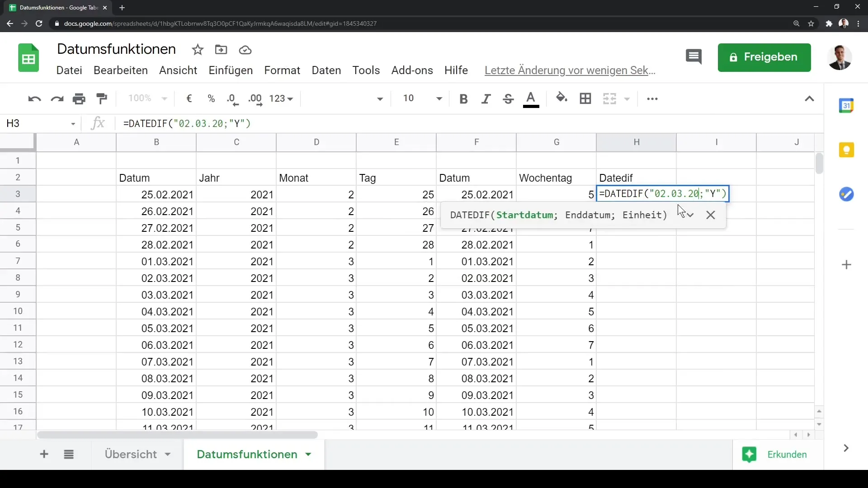868x488 pixels.
Task: Open Google Tasks side panel icon
Action: pos(846,194)
